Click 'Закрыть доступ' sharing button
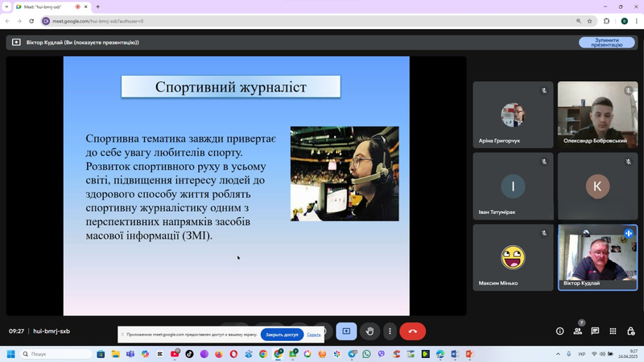 click(x=282, y=335)
